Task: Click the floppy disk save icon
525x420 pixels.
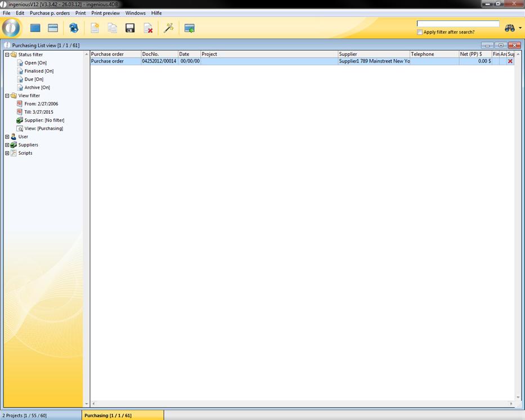Action: (x=130, y=28)
